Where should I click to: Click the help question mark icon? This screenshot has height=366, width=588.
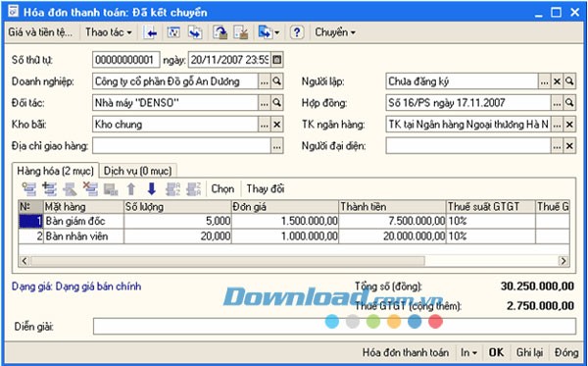pyautogui.click(x=297, y=32)
